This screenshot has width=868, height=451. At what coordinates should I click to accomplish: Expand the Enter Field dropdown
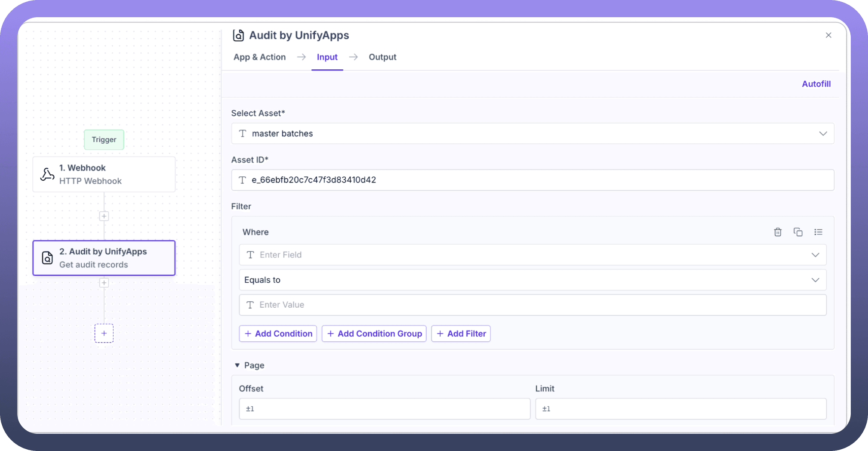coord(815,255)
